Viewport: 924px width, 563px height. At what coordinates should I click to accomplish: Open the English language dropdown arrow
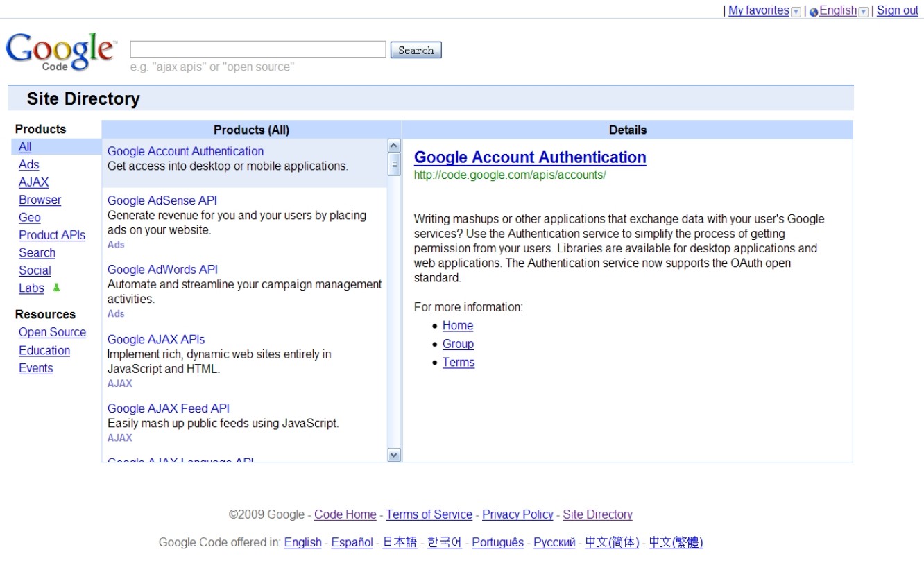(863, 12)
